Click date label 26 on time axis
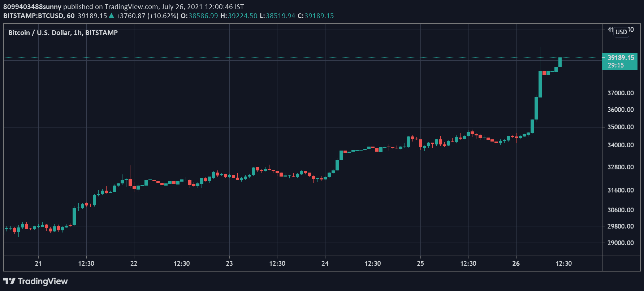This screenshot has width=644, height=291. click(516, 264)
